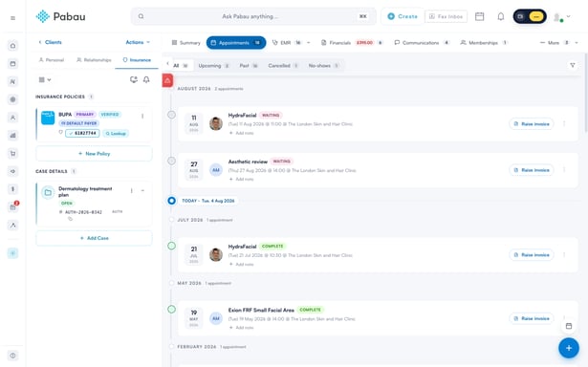This screenshot has height=367, width=588.
Task: Click the Create button
Action: click(x=402, y=16)
